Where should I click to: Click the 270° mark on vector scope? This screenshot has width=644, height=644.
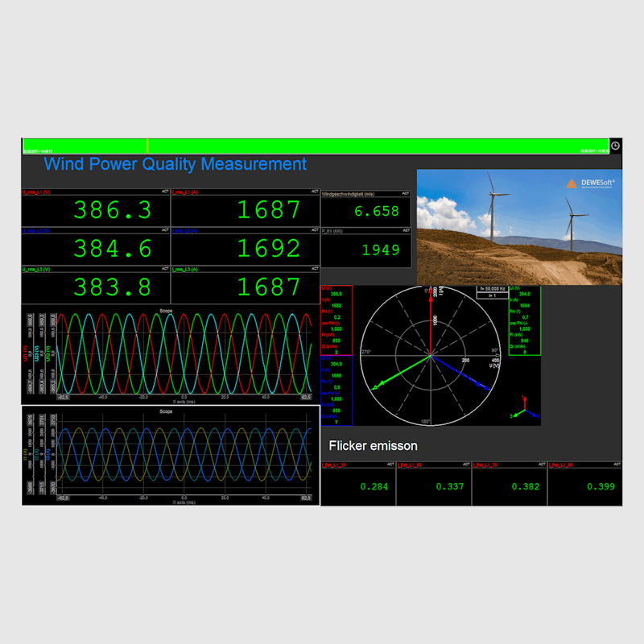366,352
